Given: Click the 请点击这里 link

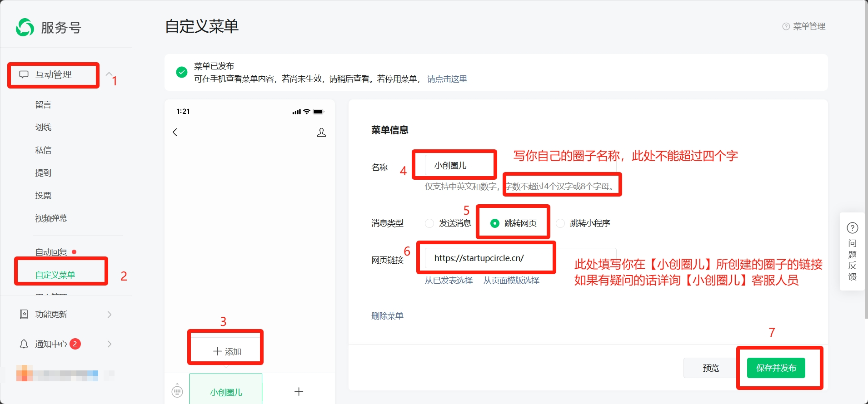Looking at the screenshot, I should [447, 79].
